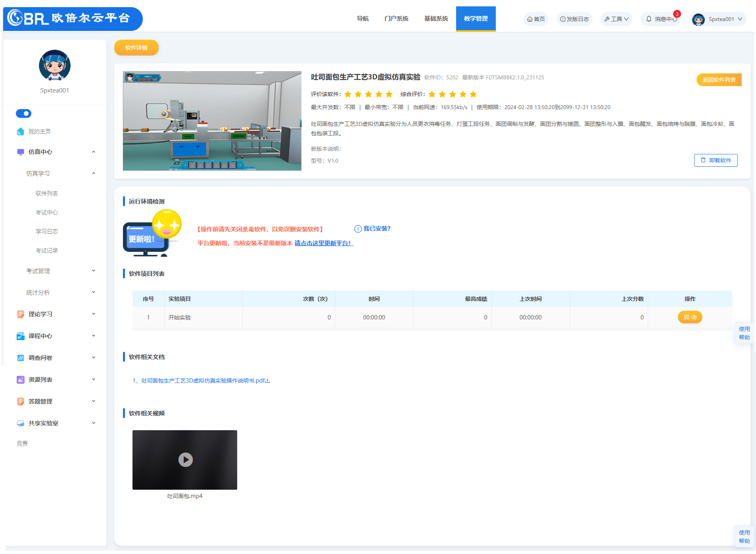The image size is (756, 554).
Task: Expand the 共享实验室 section chevron
Action: click(x=94, y=423)
